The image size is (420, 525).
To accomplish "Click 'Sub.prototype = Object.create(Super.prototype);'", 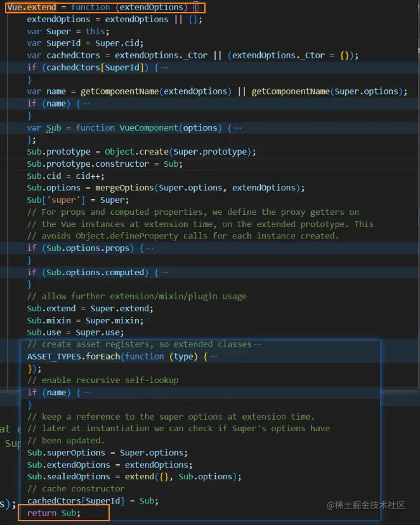I will (x=141, y=152).
